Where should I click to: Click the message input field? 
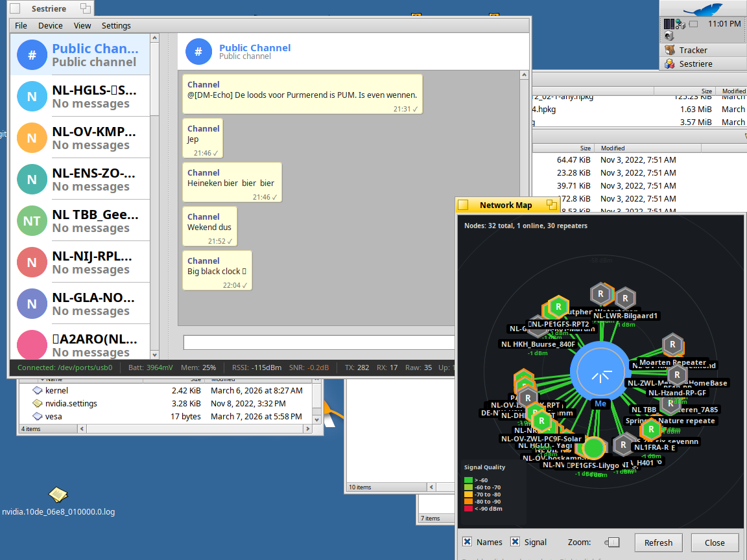coord(350,342)
